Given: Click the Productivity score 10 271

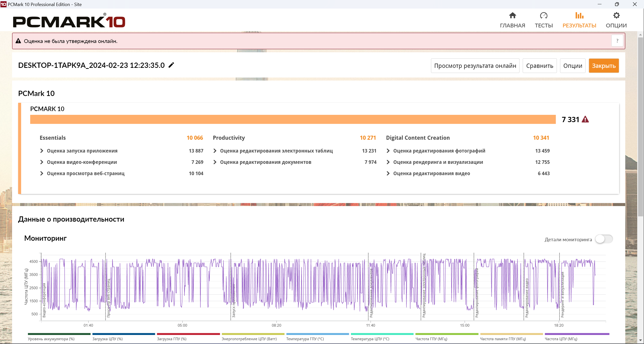Looking at the screenshot, I should pyautogui.click(x=368, y=138).
